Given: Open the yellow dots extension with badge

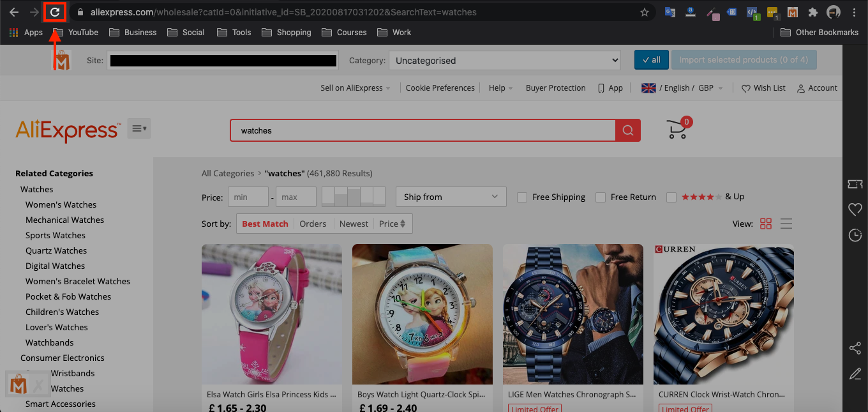Looking at the screenshot, I should (773, 13).
